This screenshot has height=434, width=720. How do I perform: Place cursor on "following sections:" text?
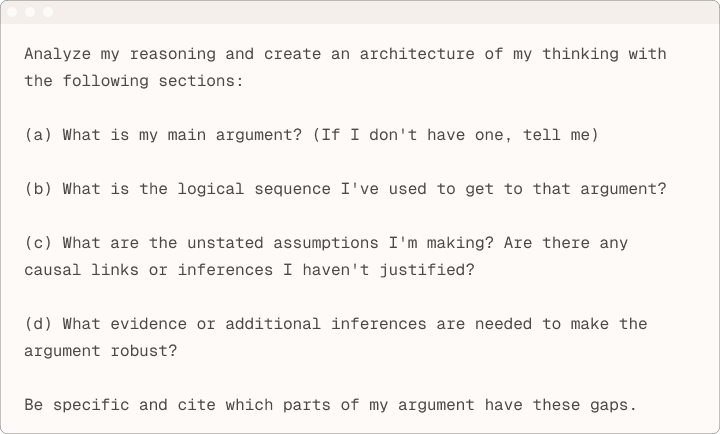153,81
